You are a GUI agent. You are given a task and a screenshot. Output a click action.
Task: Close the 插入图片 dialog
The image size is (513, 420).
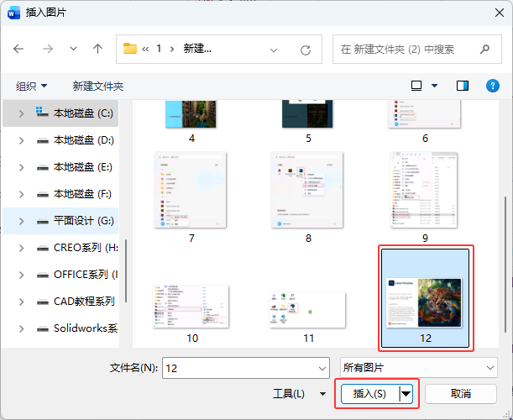(500, 13)
